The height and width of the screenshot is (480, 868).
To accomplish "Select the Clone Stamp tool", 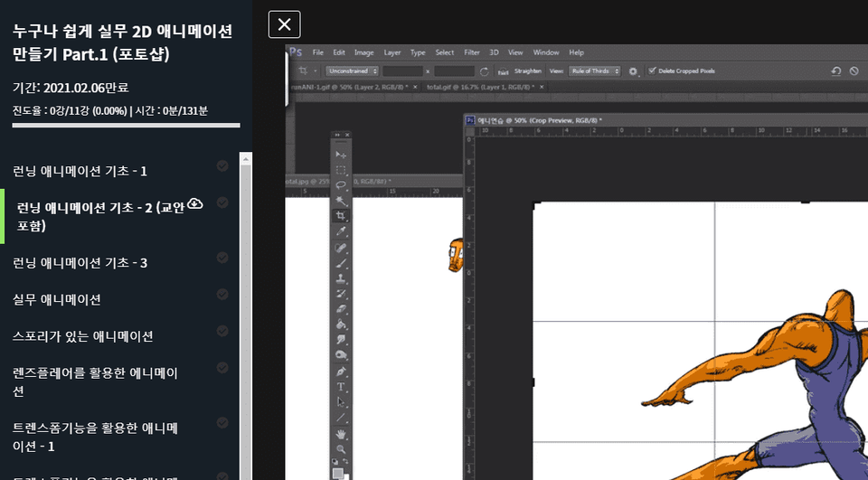I will (341, 279).
